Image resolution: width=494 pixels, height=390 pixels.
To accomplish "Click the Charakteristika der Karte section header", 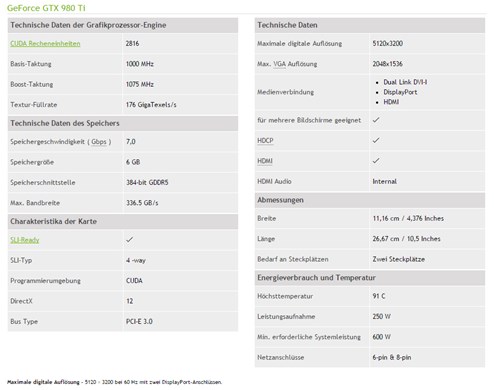I will pos(123,221).
